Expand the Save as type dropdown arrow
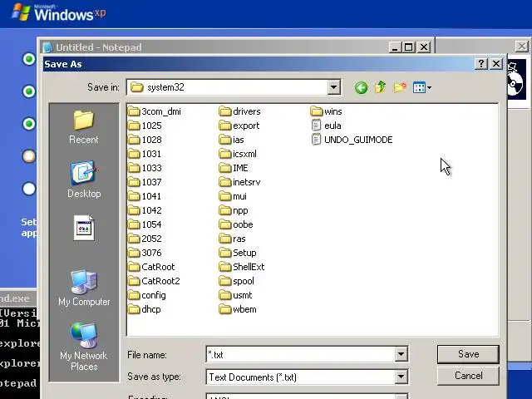This screenshot has height=399, width=532. click(x=401, y=377)
